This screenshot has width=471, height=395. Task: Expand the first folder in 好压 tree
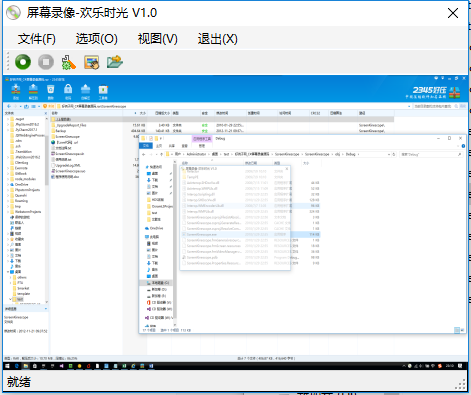click(8, 119)
